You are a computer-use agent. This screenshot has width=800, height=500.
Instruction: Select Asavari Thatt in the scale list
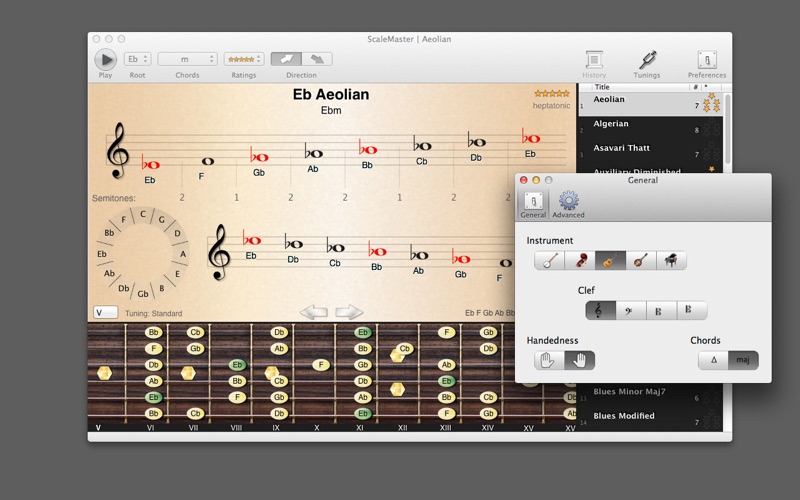tap(651, 153)
